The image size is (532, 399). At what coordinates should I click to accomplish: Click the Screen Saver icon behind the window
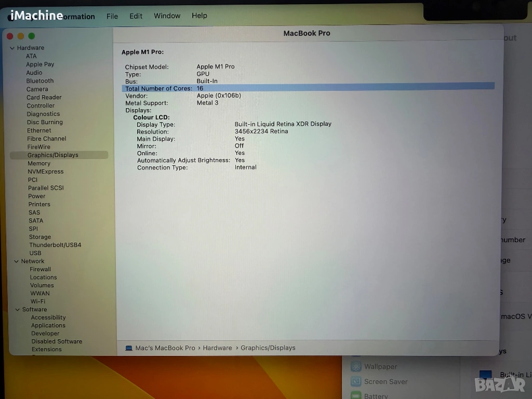[356, 382]
